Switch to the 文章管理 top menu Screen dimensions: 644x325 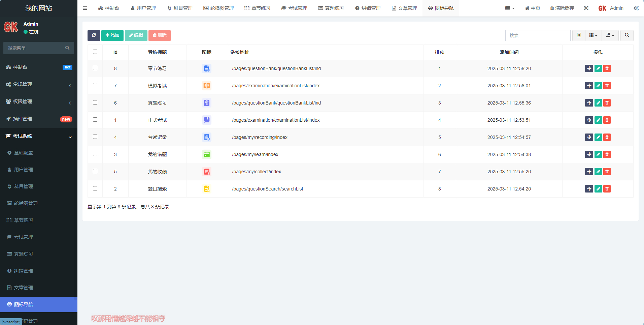[404, 8]
